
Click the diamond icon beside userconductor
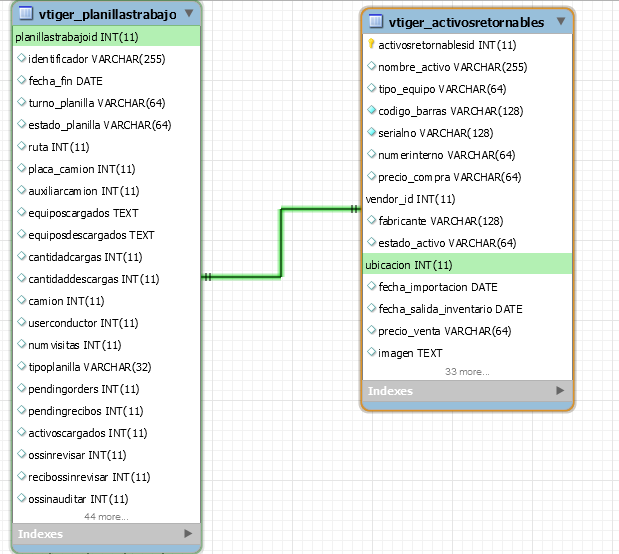(22, 322)
